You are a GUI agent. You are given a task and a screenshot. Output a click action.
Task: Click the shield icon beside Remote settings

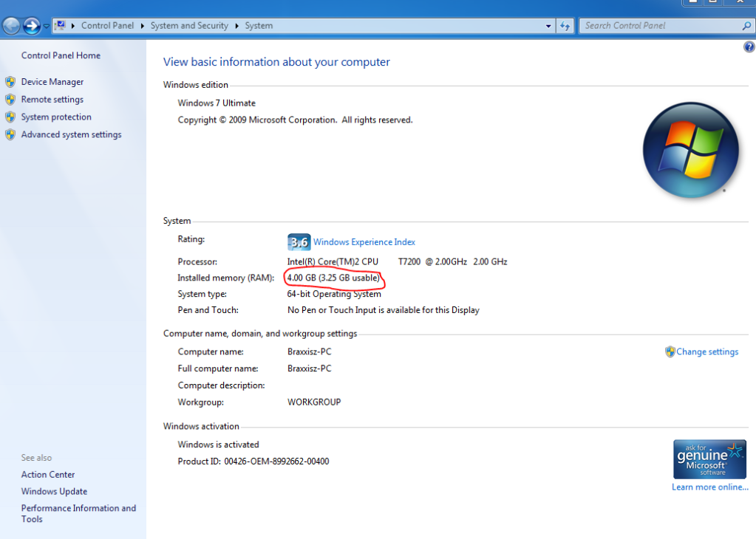click(10, 100)
